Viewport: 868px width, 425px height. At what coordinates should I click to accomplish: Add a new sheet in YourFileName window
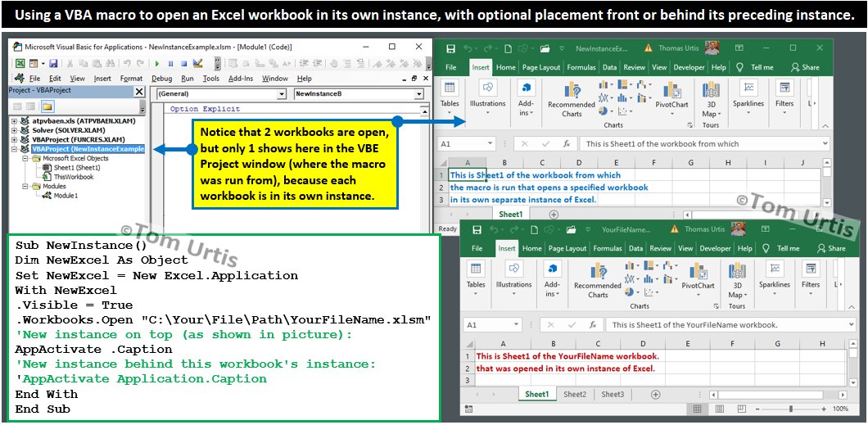coord(655,395)
